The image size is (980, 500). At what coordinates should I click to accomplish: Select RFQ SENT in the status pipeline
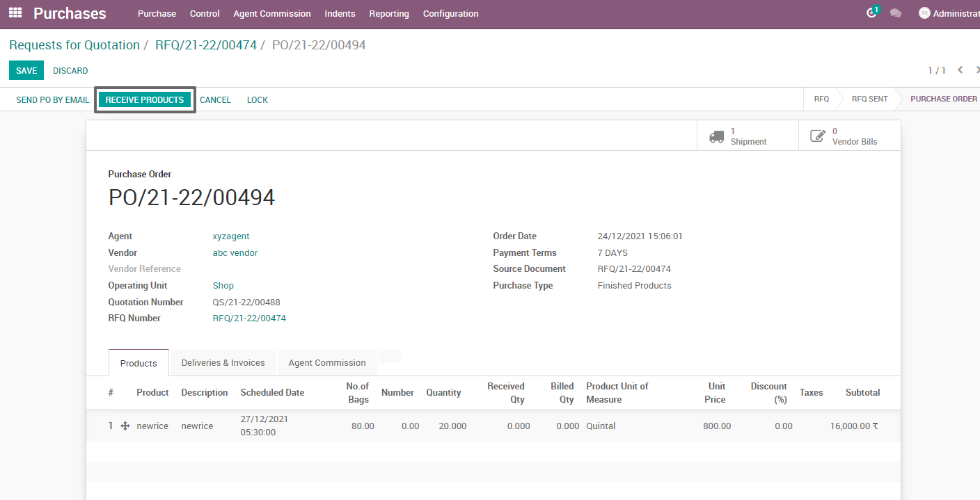click(869, 99)
